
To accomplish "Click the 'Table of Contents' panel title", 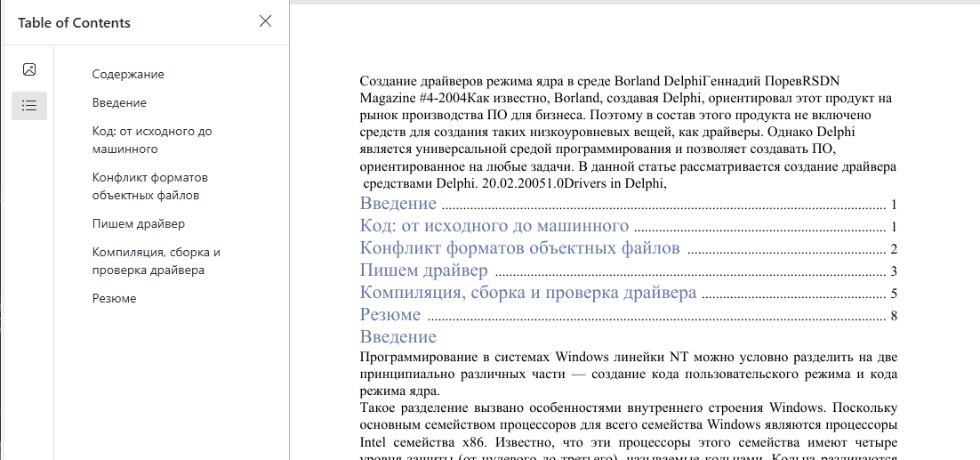I will click(x=74, y=23).
